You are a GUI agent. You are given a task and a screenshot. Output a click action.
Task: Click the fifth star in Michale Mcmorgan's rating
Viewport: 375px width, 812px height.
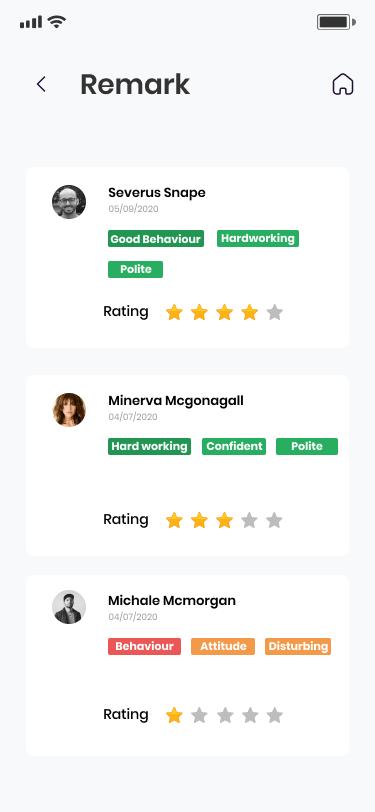point(275,716)
